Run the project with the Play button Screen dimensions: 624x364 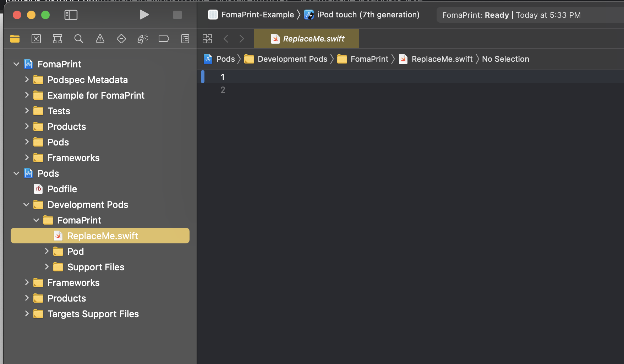point(144,15)
